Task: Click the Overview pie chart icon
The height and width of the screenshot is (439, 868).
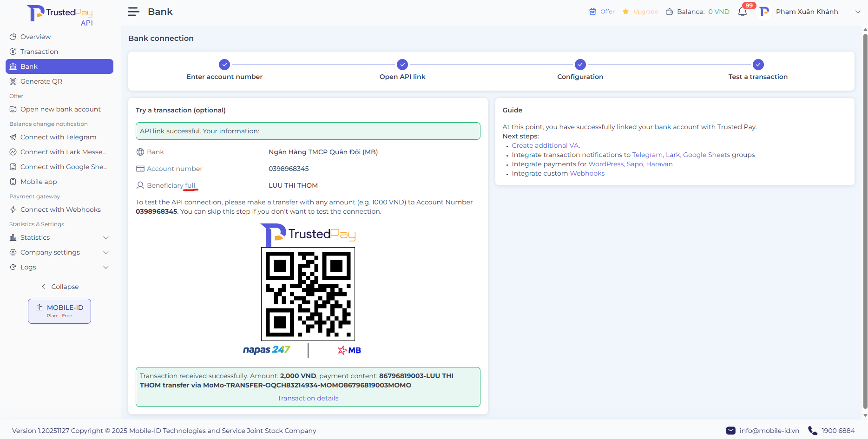Action: point(13,37)
